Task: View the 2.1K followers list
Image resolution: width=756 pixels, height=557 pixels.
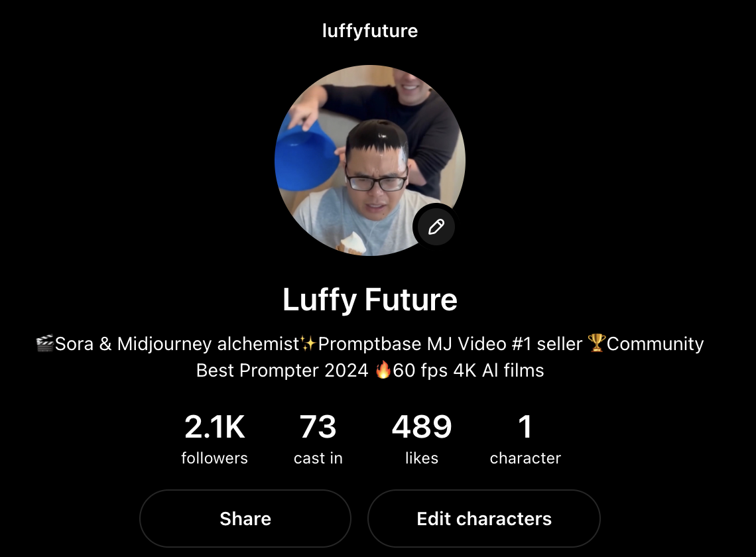Action: [215, 440]
